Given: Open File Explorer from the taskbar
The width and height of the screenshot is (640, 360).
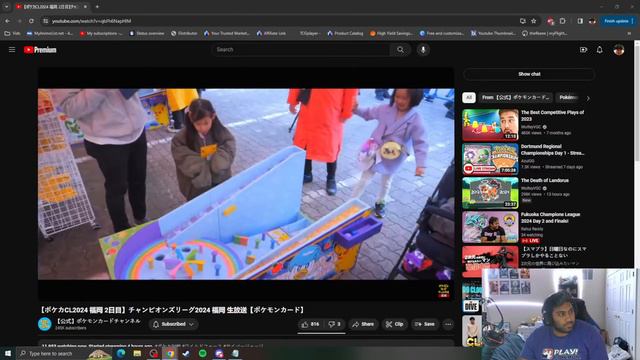Looking at the screenshot, I should [137, 353].
